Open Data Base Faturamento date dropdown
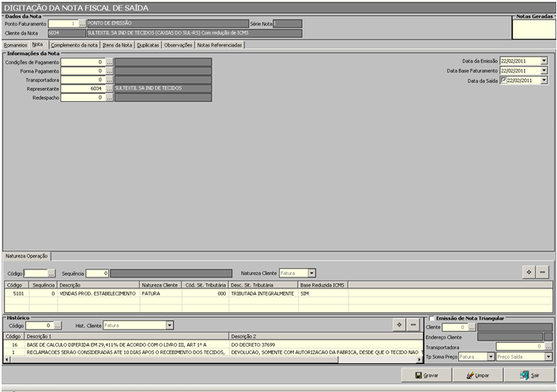557x392 pixels. (544, 70)
